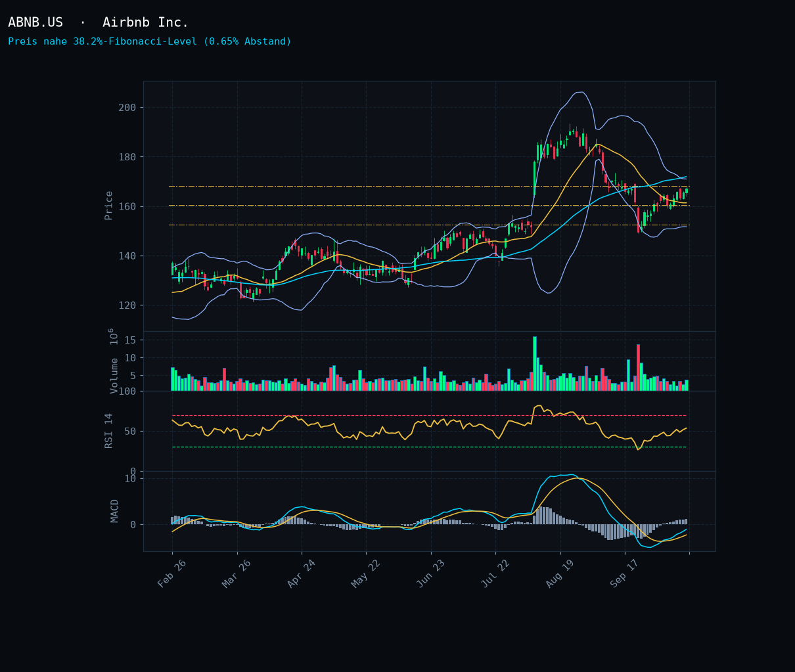
Task: Click the tallest red volume bar
Action: pos(638,368)
